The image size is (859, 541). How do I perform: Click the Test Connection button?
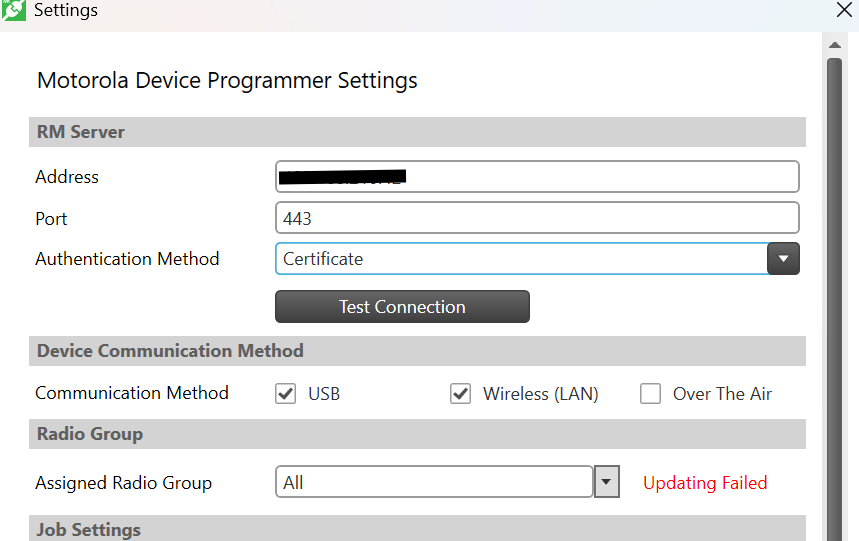point(402,307)
